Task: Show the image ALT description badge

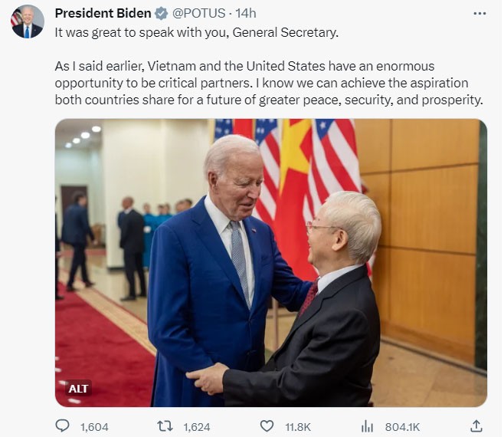Action: [78, 389]
